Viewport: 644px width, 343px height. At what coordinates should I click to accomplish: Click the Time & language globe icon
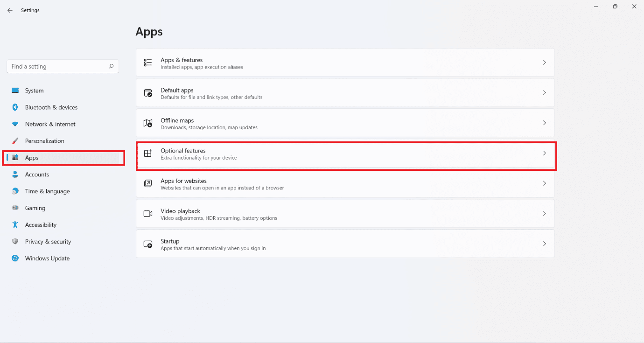(x=15, y=191)
